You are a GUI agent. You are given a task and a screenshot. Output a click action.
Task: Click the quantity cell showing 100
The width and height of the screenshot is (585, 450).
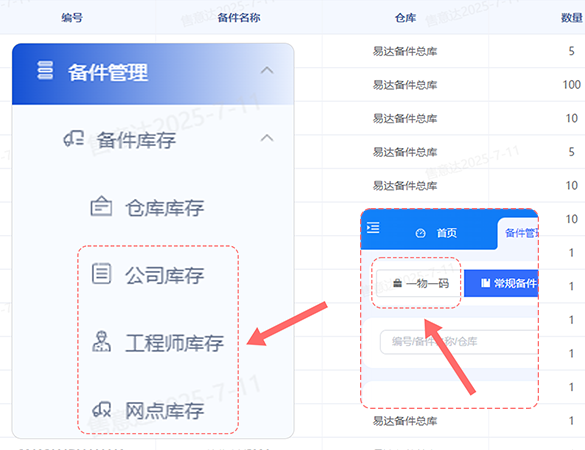click(x=572, y=85)
